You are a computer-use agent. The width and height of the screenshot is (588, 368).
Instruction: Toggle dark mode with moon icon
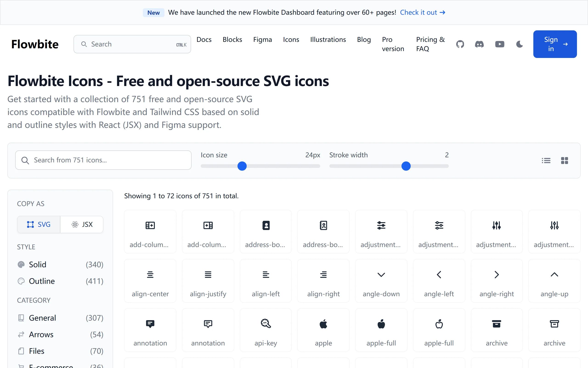coord(520,44)
